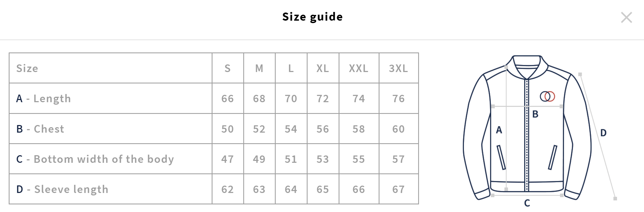The image size is (644, 212).
Task: Click the A - Length row label
Action: pos(44,99)
